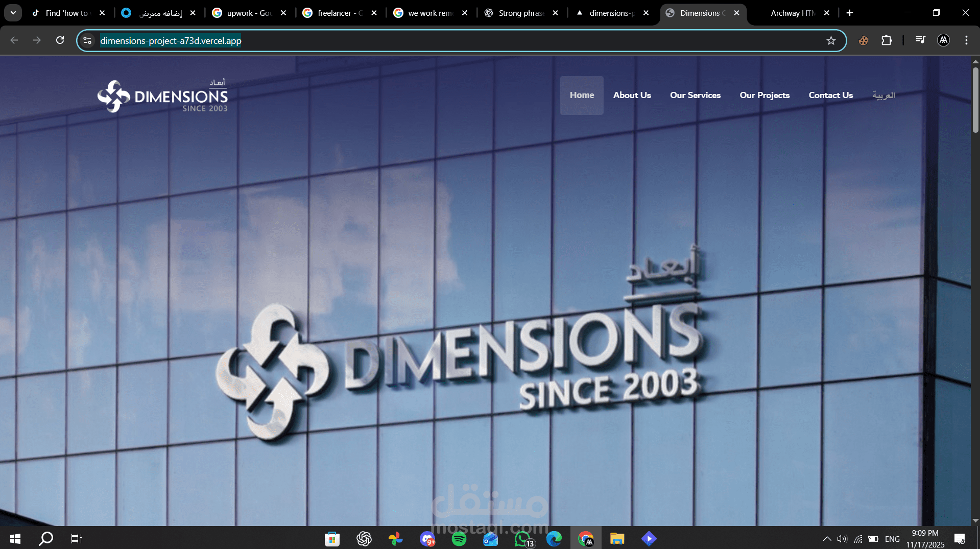The width and height of the screenshot is (980, 549).
Task: Open the Our Services page
Action: pos(695,95)
